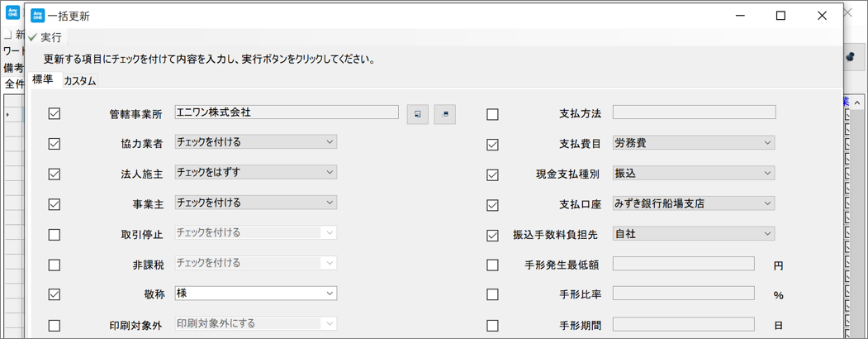Enable the 支払方法 checkbox
Image resolution: width=868 pixels, height=339 pixels.
tap(492, 115)
